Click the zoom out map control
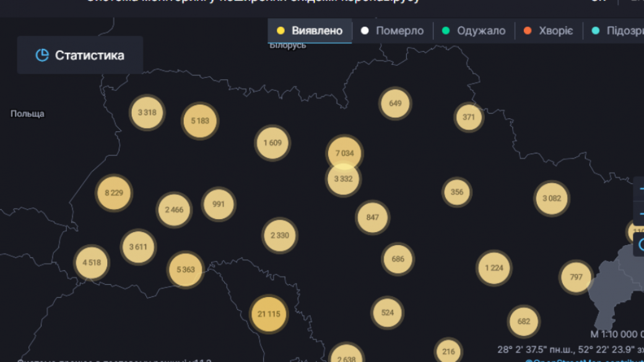 (640, 213)
